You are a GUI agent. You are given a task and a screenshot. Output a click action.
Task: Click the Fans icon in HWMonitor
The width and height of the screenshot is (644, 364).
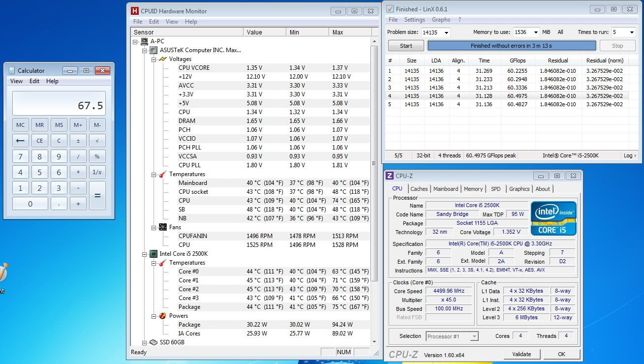tap(163, 227)
